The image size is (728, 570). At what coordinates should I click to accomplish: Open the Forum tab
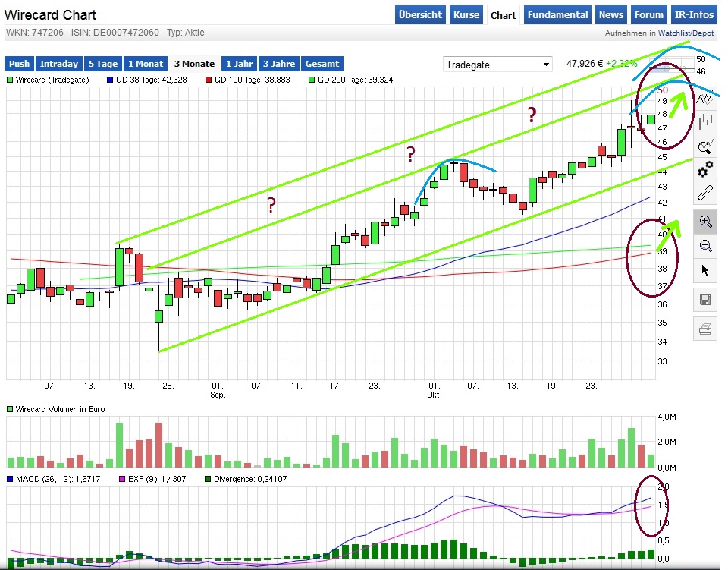pos(648,15)
